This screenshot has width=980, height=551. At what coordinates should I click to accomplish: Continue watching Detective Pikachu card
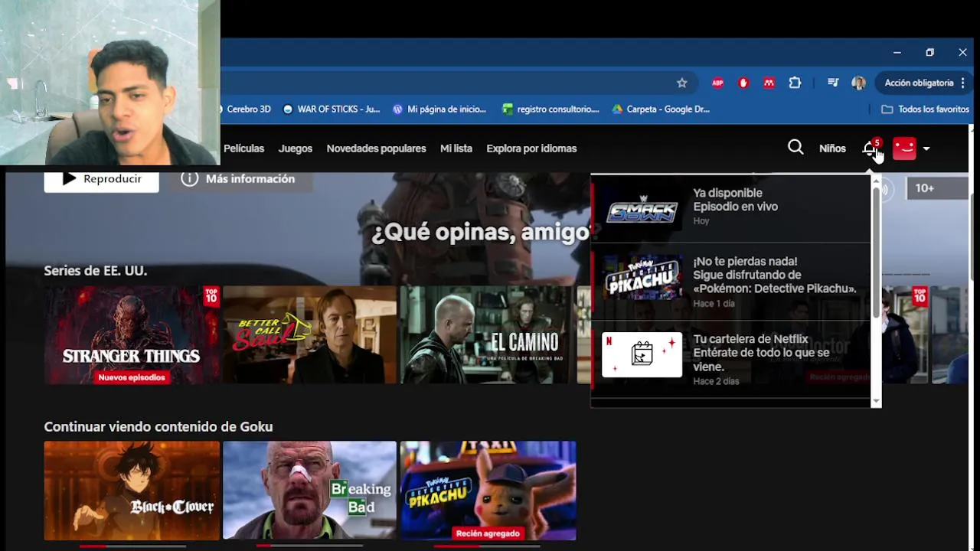coord(488,491)
